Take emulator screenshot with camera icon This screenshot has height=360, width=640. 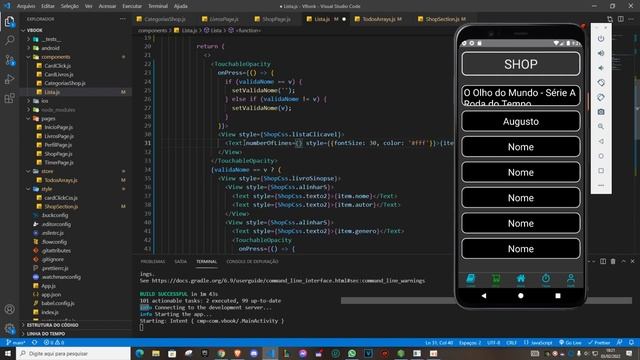click(601, 112)
